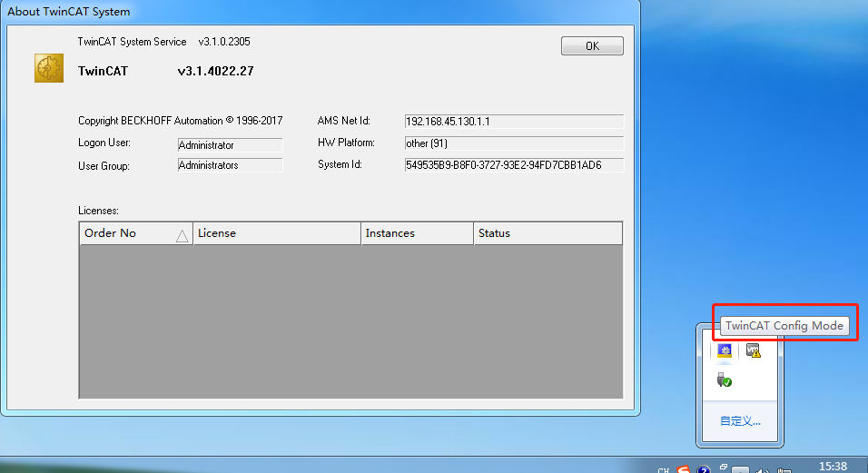
Task: Open the 自定义... customize link in tray popup
Action: [x=740, y=421]
